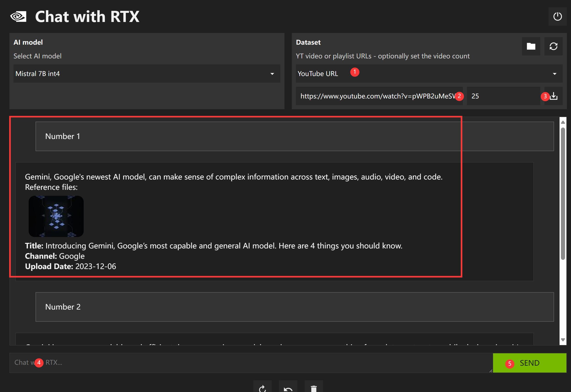Refresh the dataset with the reload icon

[553, 46]
